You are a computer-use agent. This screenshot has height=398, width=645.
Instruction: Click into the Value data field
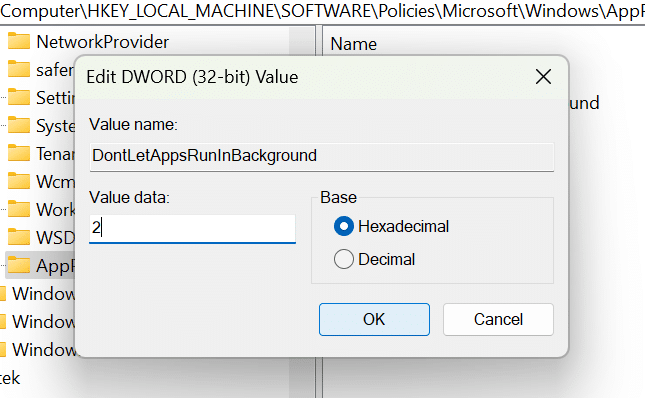[192, 228]
